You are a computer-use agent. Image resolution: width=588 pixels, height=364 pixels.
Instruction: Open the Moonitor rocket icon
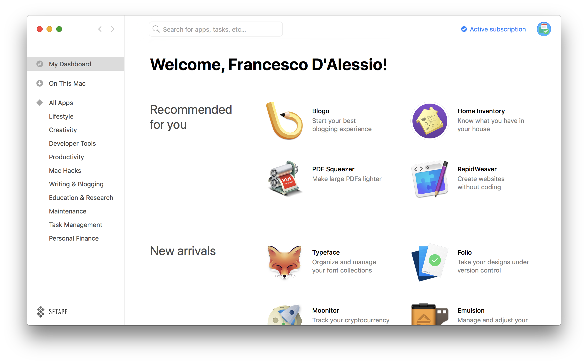[284, 315]
